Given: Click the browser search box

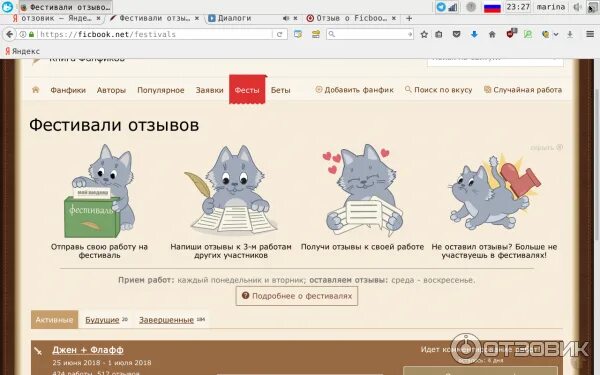Looking at the screenshot, I should (x=370, y=34).
